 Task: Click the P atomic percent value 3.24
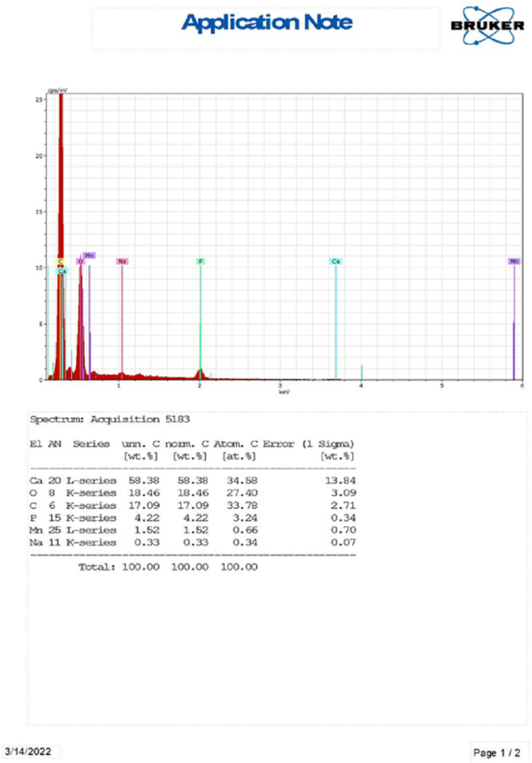pos(245,518)
